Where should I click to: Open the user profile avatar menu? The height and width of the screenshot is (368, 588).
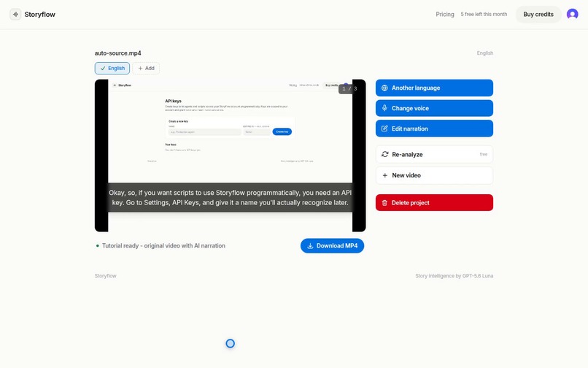572,15
